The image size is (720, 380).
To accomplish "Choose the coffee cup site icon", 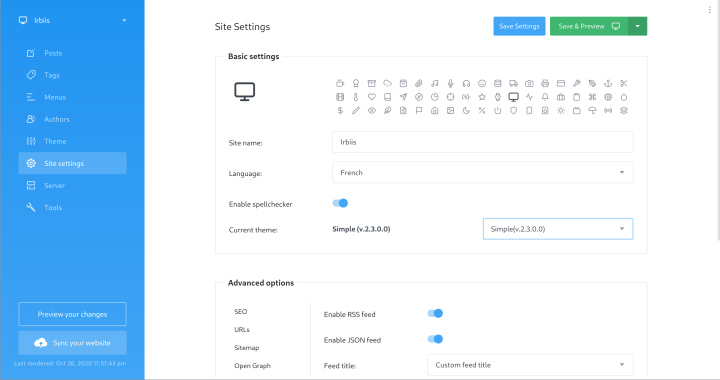I will pyautogui.click(x=340, y=84).
